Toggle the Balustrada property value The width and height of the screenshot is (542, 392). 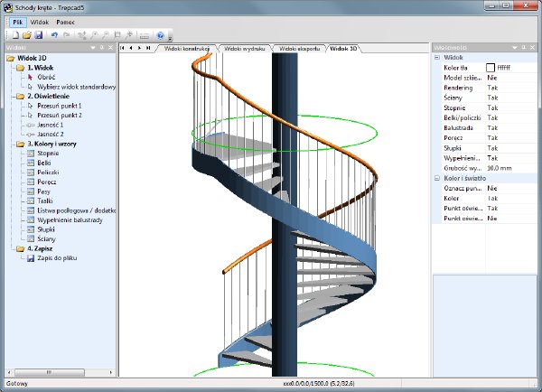pos(492,128)
